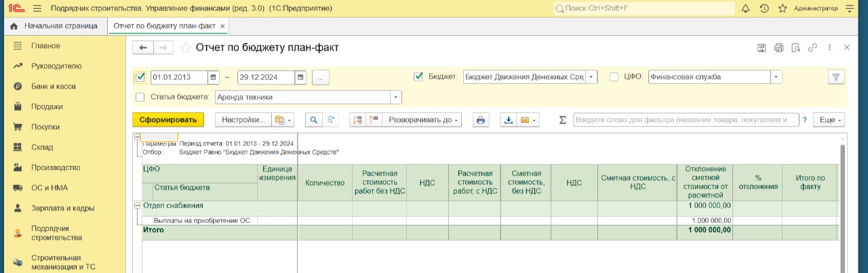This screenshot has width=868, height=273.
Task: Check the Статья бюджета checkbox
Action: pyautogui.click(x=140, y=97)
